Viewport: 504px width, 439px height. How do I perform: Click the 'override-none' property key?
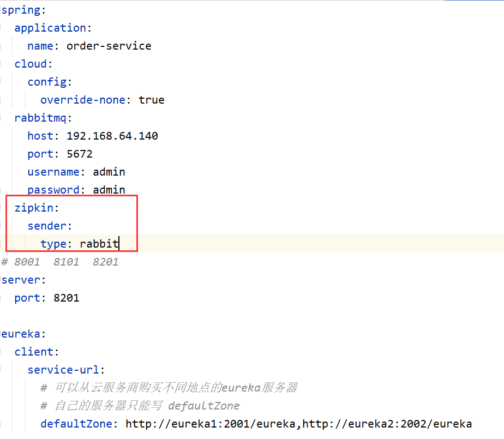(x=83, y=100)
